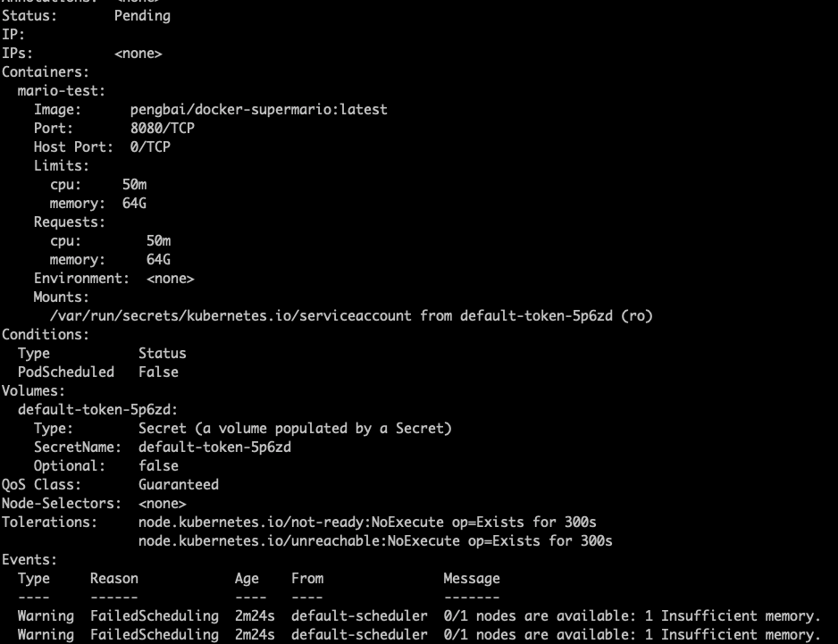This screenshot has width=838, height=644.
Task: Click the Guaranteed QoS Class value
Action: [x=179, y=485]
